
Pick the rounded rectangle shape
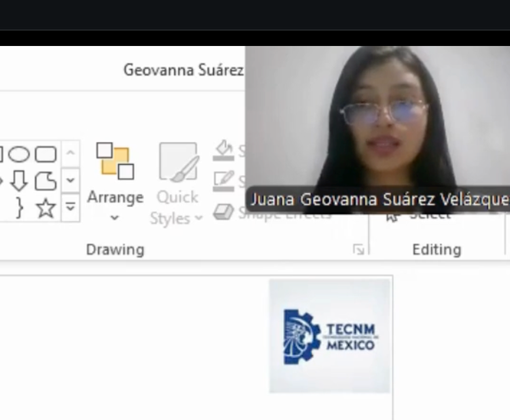point(45,154)
